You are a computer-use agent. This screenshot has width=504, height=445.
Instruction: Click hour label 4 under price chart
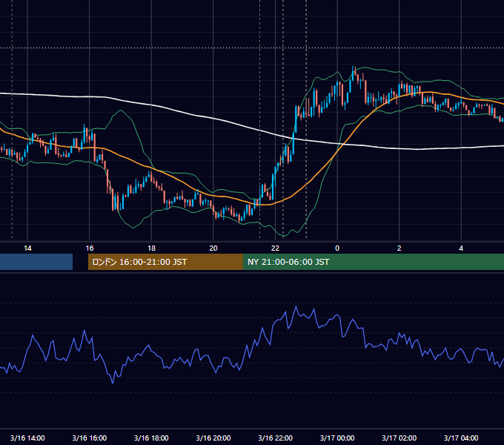pyautogui.click(x=461, y=248)
